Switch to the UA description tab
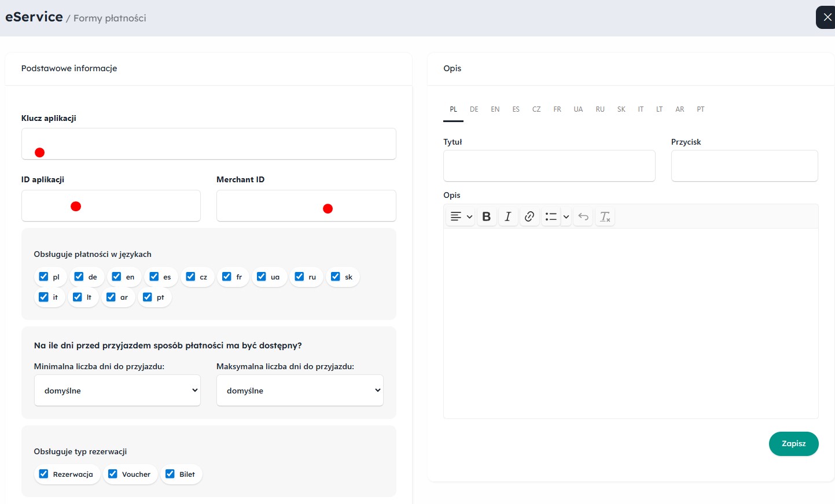835x504 pixels. click(578, 109)
